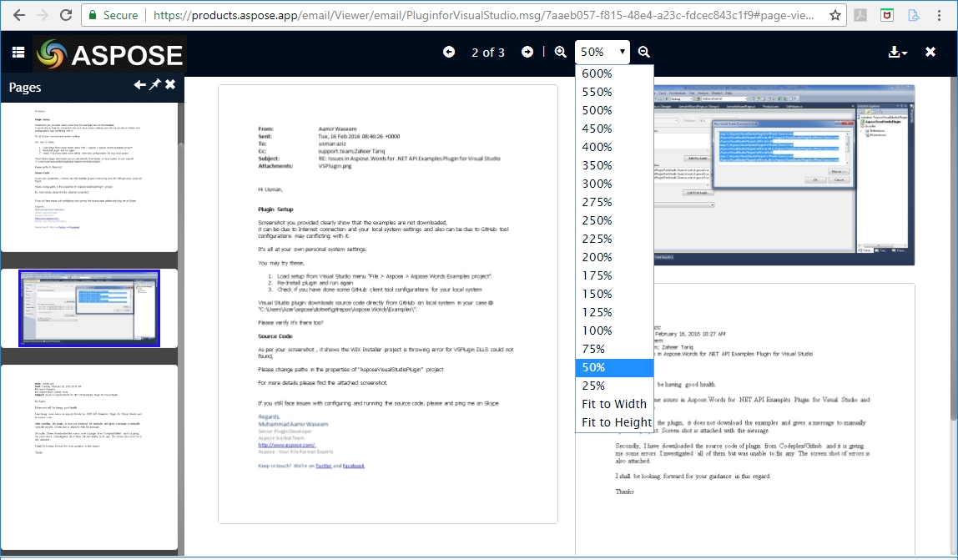
Task: Open page 1 thumbnail in Pages panel
Action: 89,177
